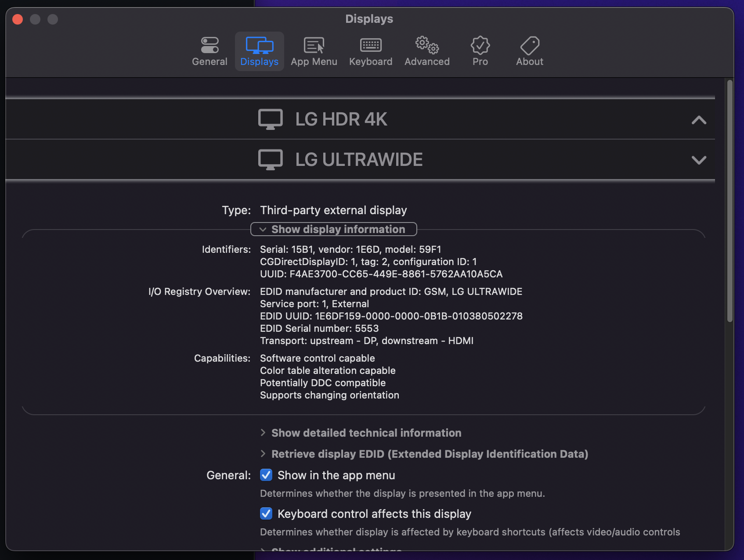This screenshot has width=744, height=560.
Task: Minimize the Displays window
Action: (36, 19)
